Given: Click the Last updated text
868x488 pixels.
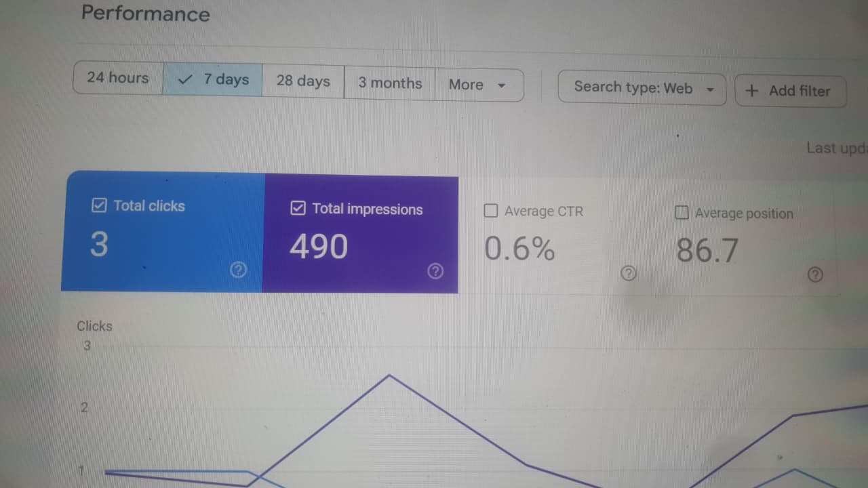Looking at the screenshot, I should click(x=836, y=148).
